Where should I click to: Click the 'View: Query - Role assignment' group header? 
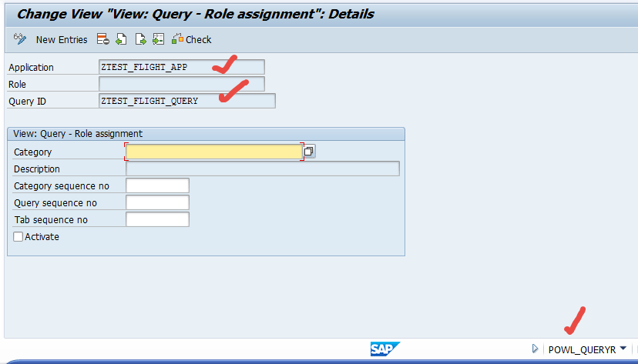[x=78, y=134]
